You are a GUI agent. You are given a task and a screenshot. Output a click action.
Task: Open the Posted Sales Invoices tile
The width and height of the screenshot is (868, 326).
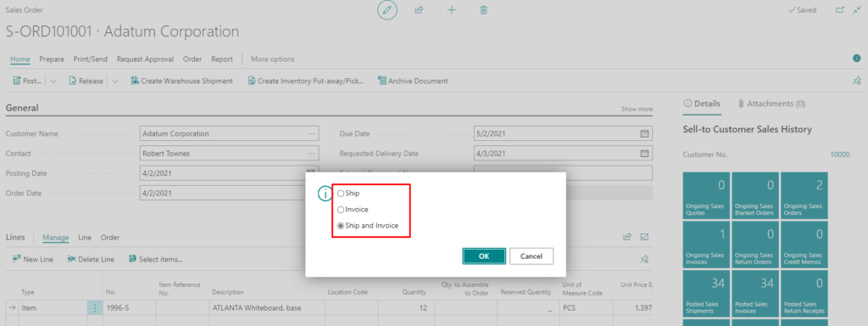coord(755,294)
